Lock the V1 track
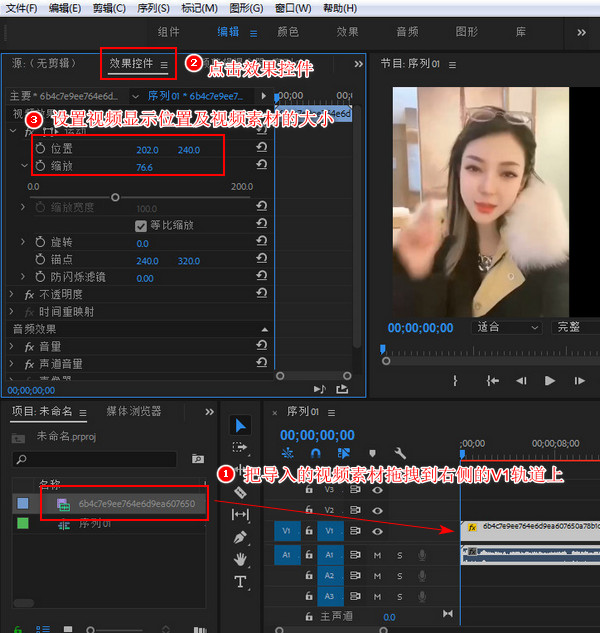 [309, 530]
